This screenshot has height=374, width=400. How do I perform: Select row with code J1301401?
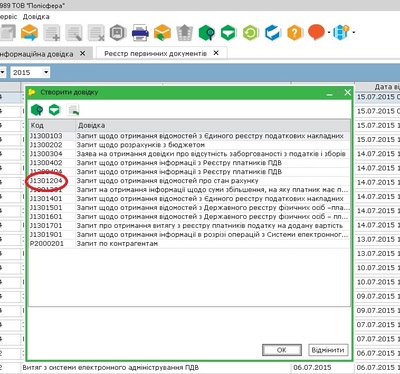pyautogui.click(x=189, y=199)
